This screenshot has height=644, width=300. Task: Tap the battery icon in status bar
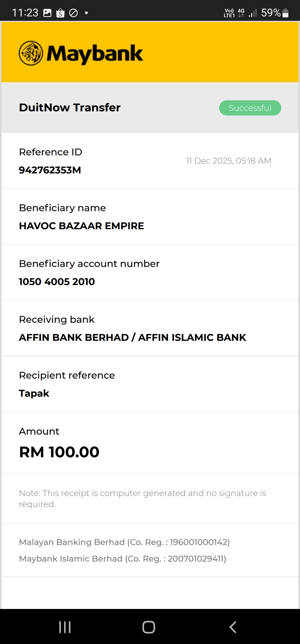285,13
